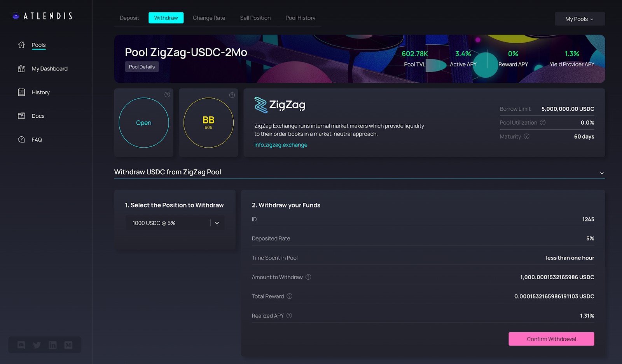
Task: Open My Dashboard page
Action: [49, 69]
